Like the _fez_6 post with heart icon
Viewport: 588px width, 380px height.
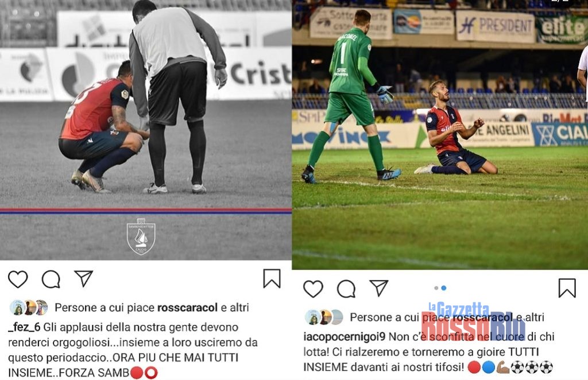(18, 279)
